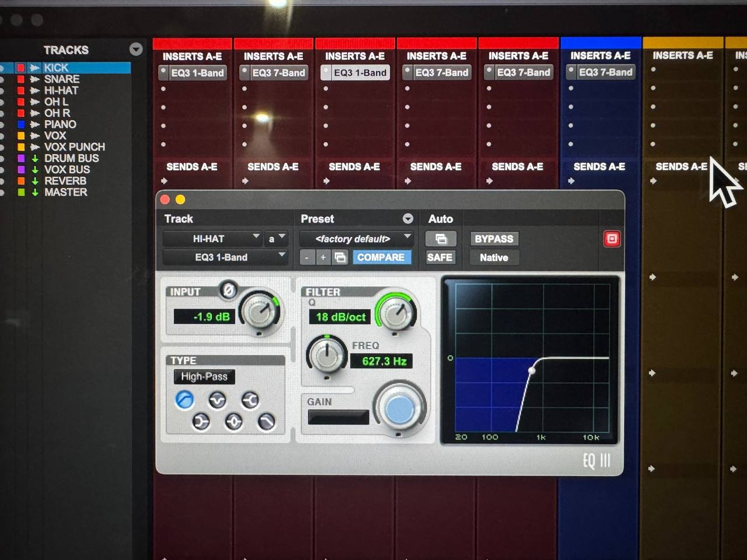Click the red plug-in target button

(612, 239)
